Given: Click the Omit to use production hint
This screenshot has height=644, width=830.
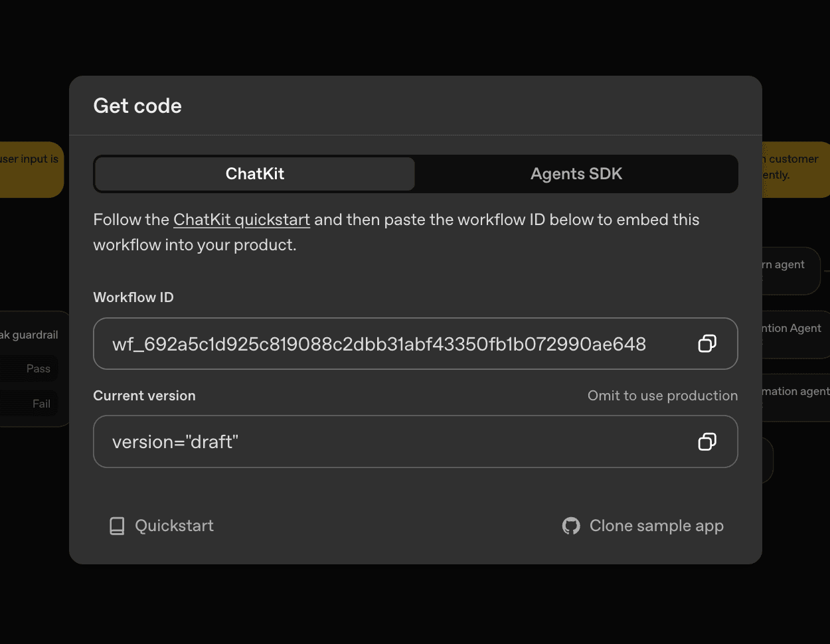Looking at the screenshot, I should coord(662,395).
